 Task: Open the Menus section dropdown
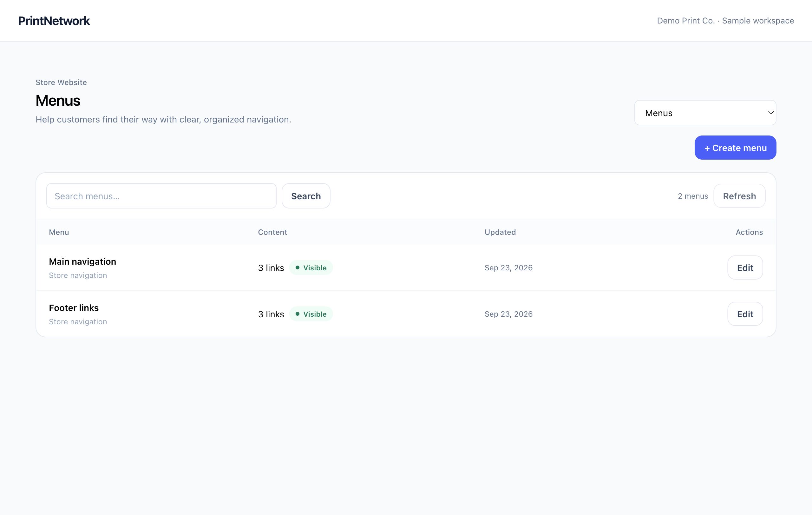click(705, 113)
